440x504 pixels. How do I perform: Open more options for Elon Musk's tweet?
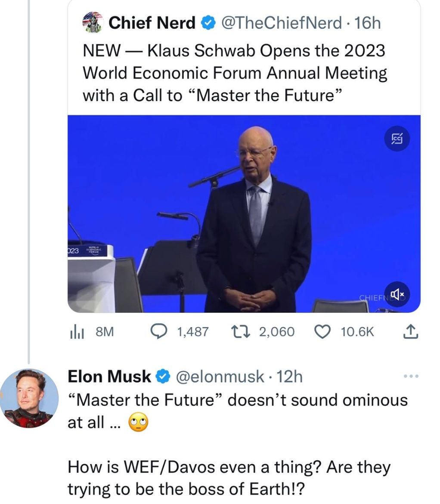[412, 376]
